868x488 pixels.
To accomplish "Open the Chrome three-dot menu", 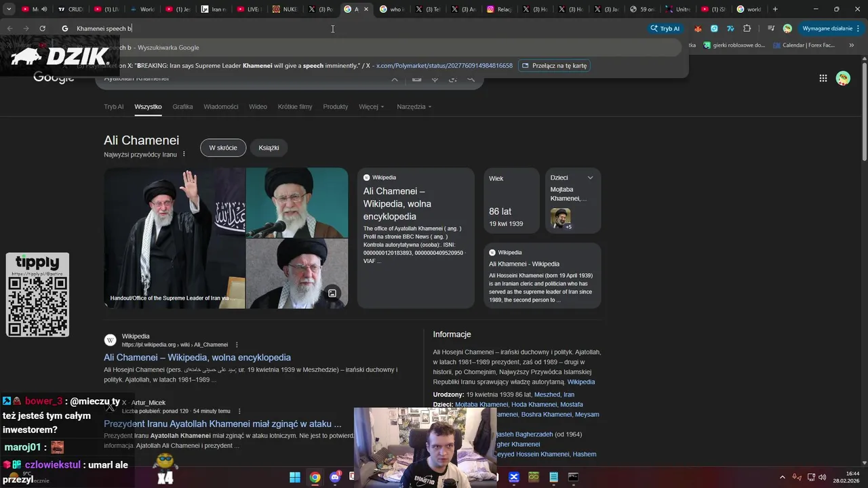I will coord(858,28).
